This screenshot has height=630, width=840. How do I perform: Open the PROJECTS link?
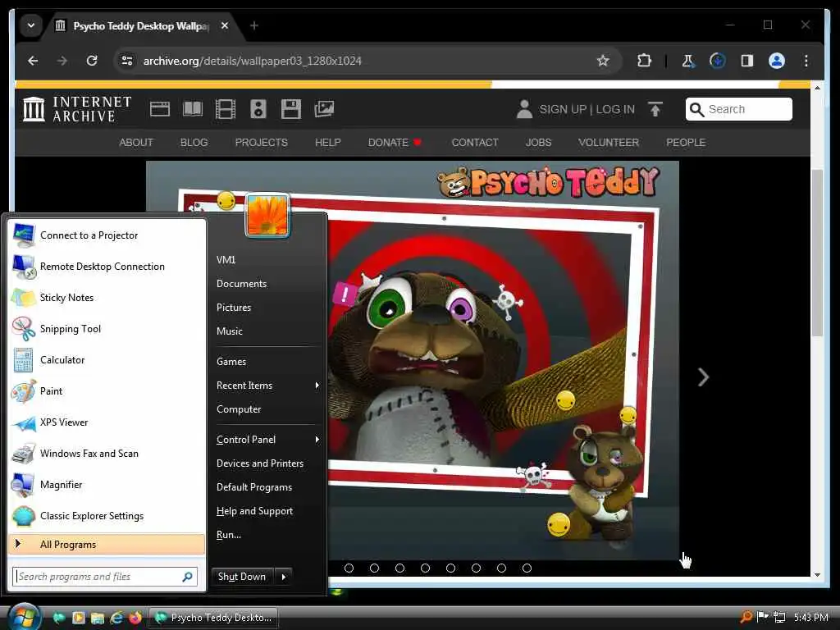(x=262, y=143)
